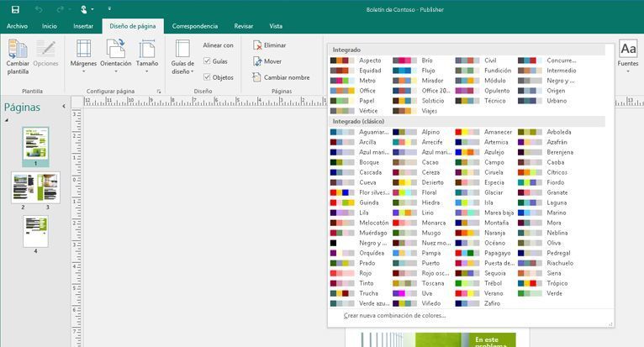Screen dimensions: 644x347
Task: Click Crear nueva combinación de colores
Action: coord(395,316)
